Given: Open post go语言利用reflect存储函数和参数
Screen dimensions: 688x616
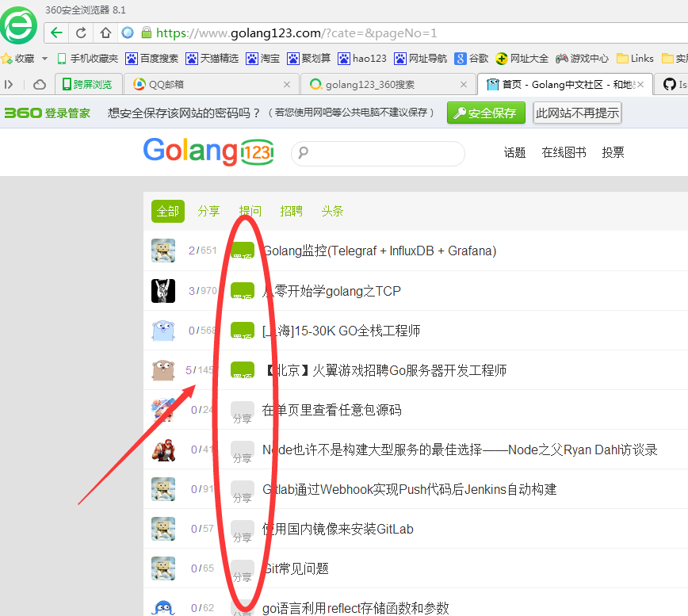Looking at the screenshot, I should (356, 608).
